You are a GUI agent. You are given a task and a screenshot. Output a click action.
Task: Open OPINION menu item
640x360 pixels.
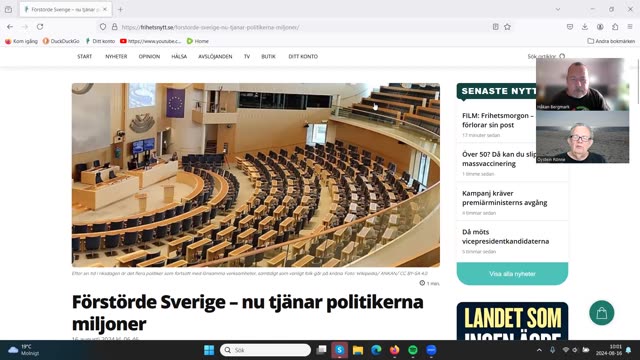click(149, 57)
